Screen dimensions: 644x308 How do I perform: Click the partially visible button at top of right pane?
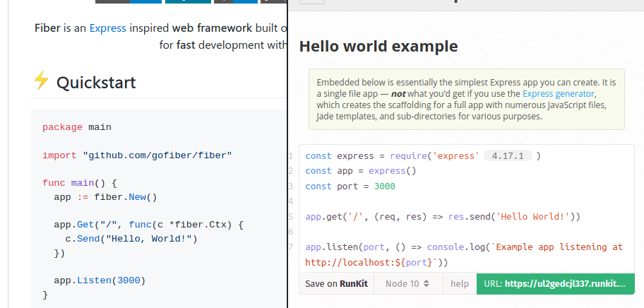click(312, 1)
